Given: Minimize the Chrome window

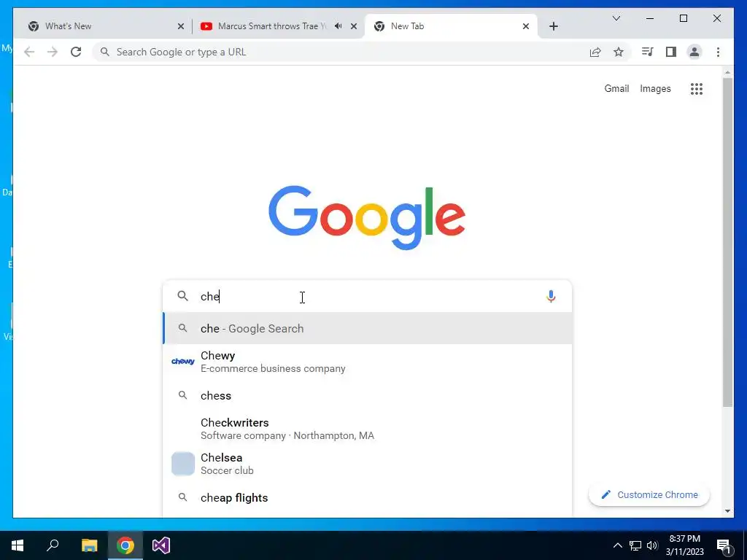Looking at the screenshot, I should [x=650, y=18].
